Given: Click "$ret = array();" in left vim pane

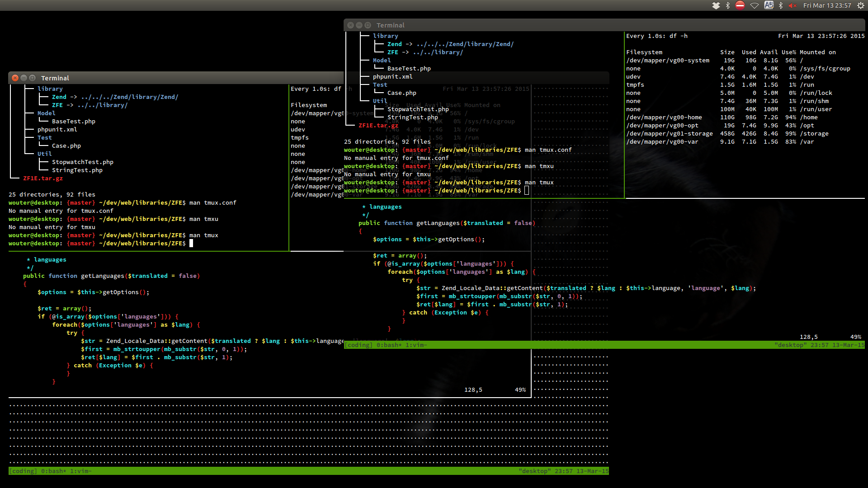Looking at the screenshot, I should (x=65, y=309).
